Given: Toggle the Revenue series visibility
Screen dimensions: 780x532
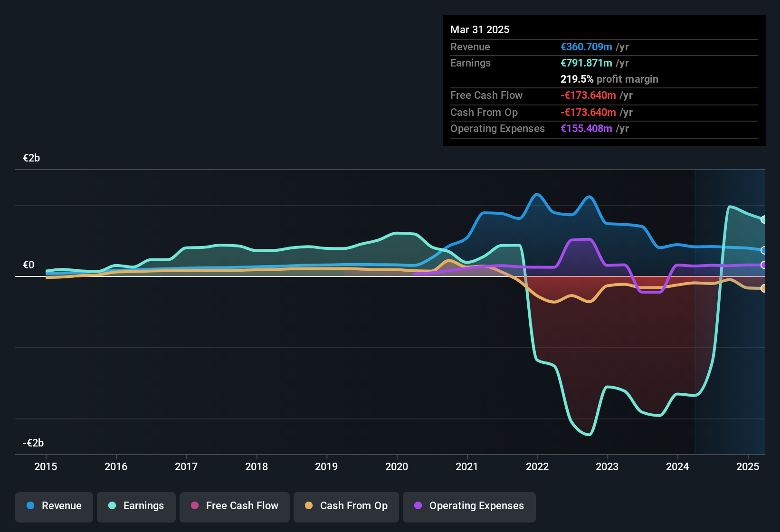Looking at the screenshot, I should [x=54, y=506].
